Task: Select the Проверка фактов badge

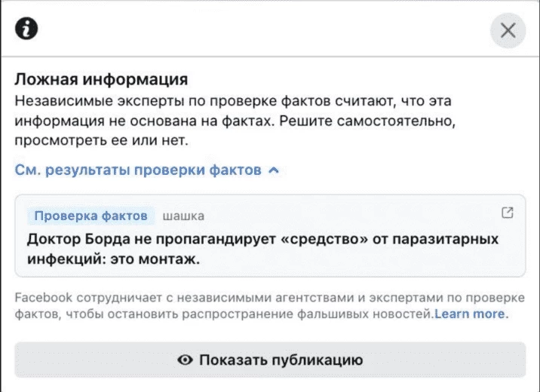Action: [x=91, y=216]
